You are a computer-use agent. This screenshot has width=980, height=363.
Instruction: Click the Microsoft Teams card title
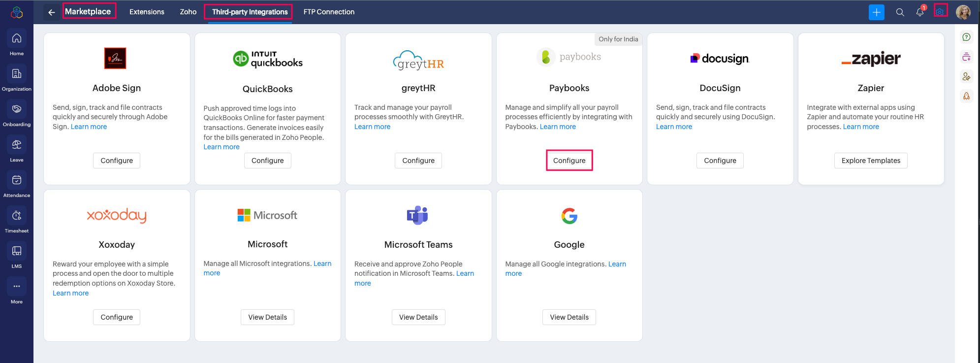(x=418, y=245)
